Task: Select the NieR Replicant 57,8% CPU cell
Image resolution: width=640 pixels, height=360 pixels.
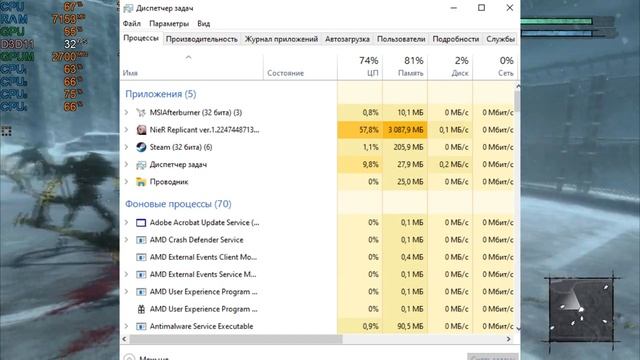Action: tap(360, 130)
